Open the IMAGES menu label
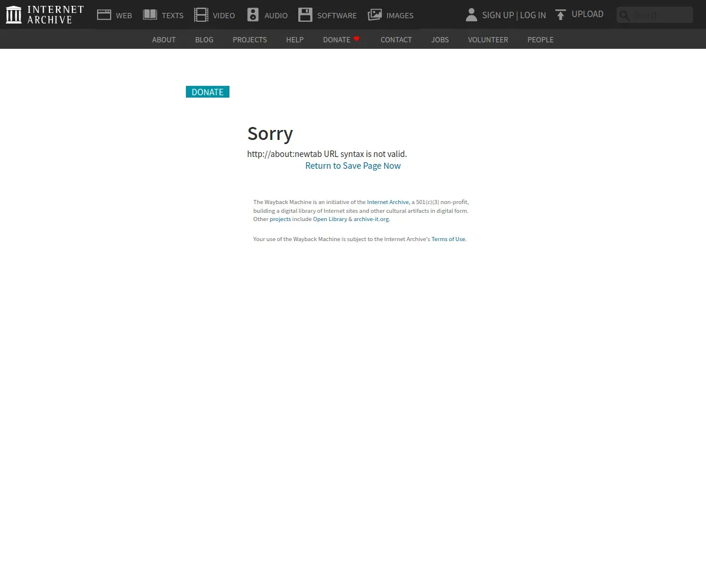This screenshot has height=588, width=706. pos(400,16)
